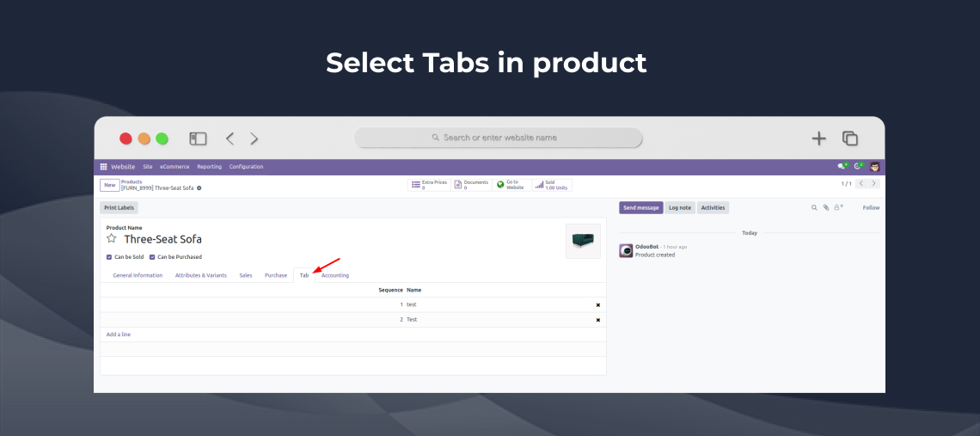Open the apps grid menu icon
The height and width of the screenshot is (436, 980).
tap(104, 167)
